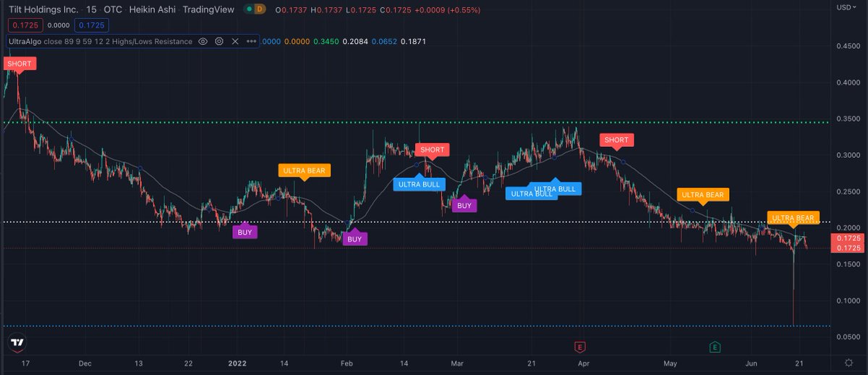
Task: Click the 0.3000 price axis label
Action: coord(848,155)
